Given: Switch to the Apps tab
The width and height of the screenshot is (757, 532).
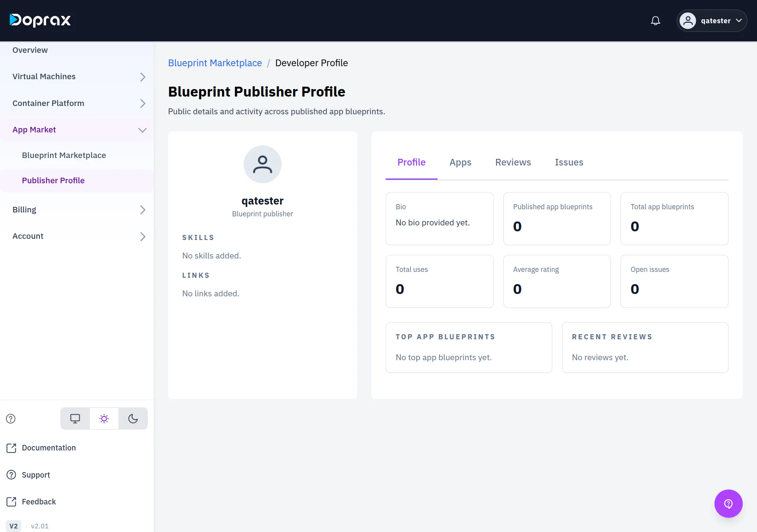Looking at the screenshot, I should click(x=460, y=162).
